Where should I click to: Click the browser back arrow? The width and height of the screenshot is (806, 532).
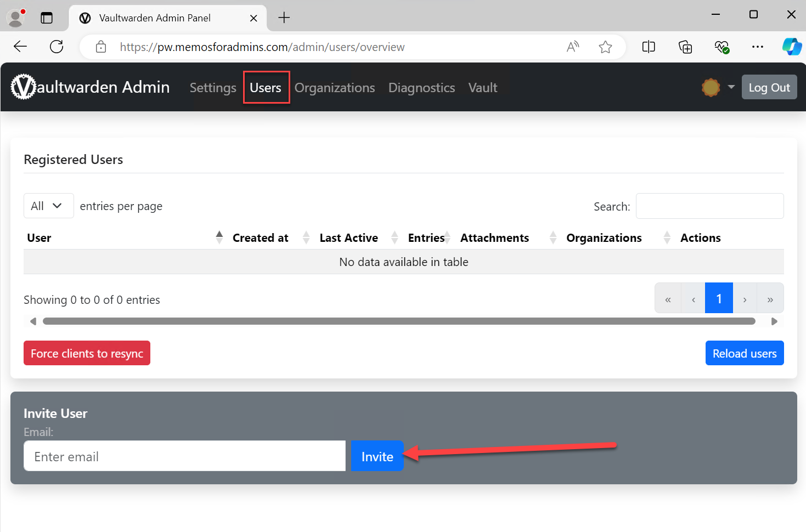[20, 47]
